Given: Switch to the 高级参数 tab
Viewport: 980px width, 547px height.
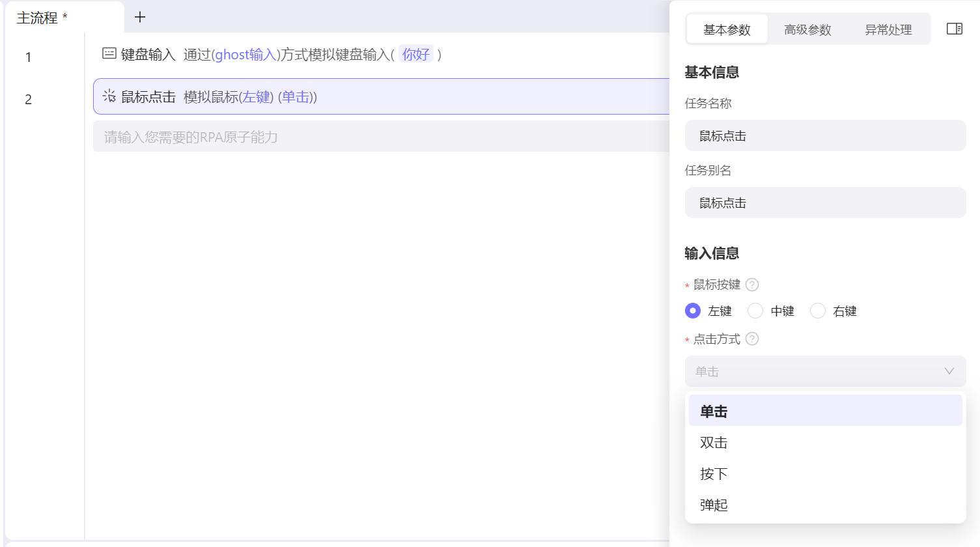Looking at the screenshot, I should 807,30.
